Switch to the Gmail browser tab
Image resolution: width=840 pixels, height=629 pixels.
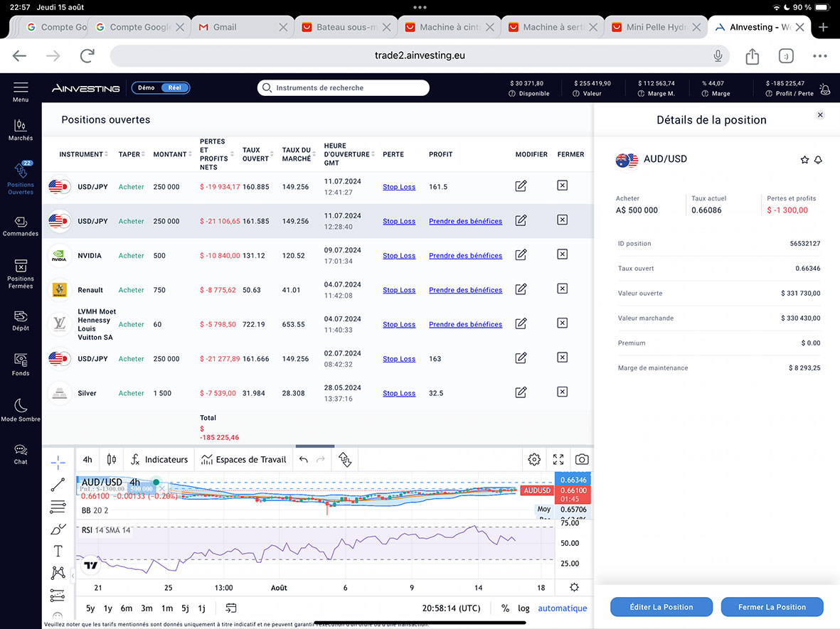pyautogui.click(x=225, y=27)
